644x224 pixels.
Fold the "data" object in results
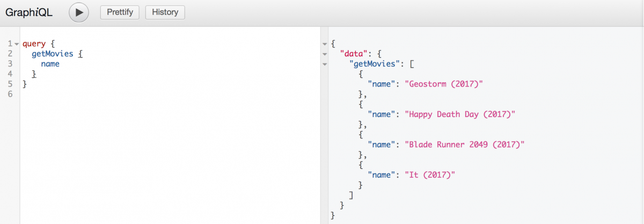tap(324, 54)
